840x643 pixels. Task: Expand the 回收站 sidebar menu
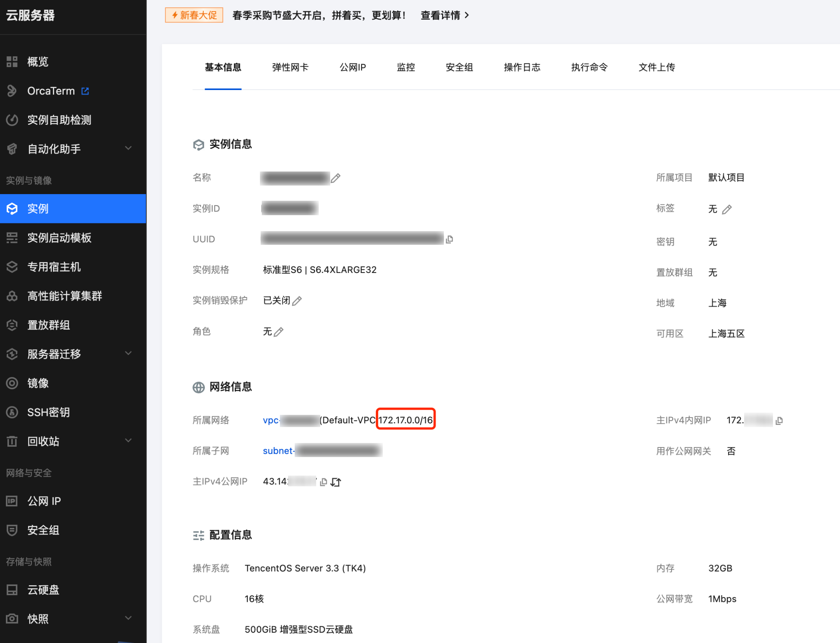[128, 441]
